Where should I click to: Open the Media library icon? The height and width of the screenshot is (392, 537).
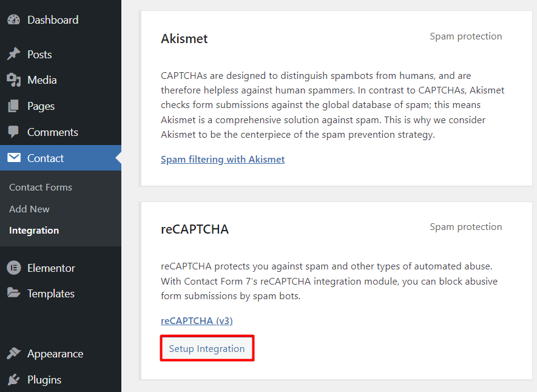[13, 79]
